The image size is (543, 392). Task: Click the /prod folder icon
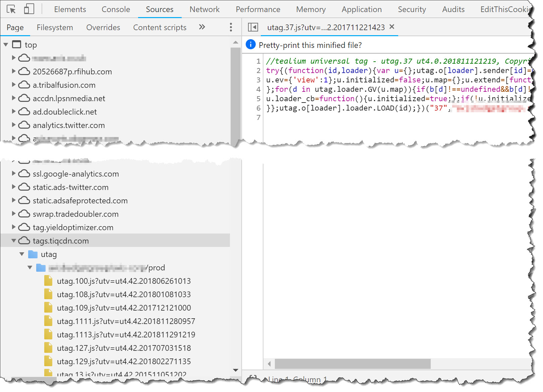click(41, 268)
